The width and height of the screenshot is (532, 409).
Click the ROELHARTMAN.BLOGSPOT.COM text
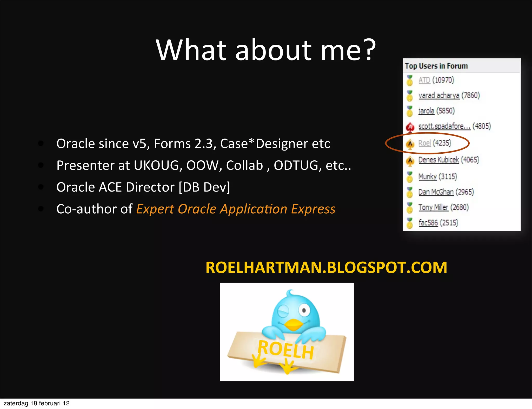(x=326, y=268)
